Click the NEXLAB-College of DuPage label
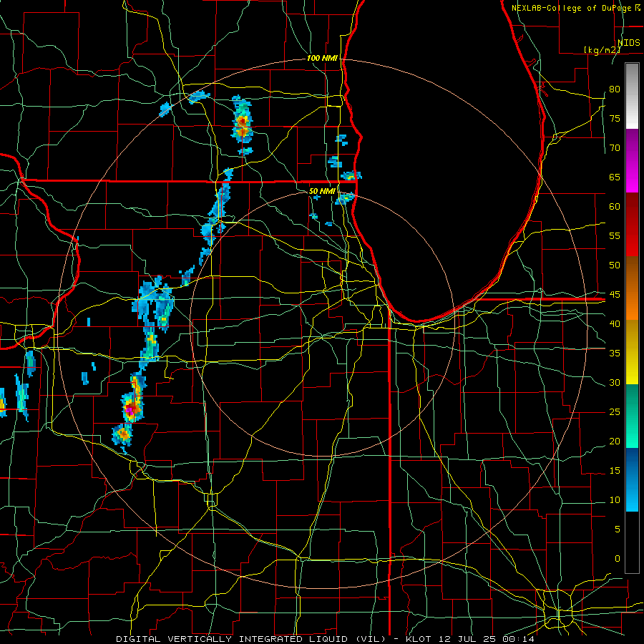Screen dimensions: 644x644 click(572, 8)
